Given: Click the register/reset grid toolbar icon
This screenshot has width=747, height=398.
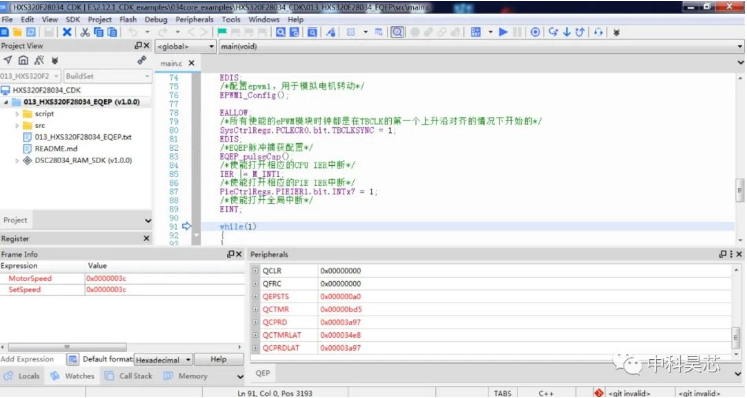Looking at the screenshot, I should [475, 32].
